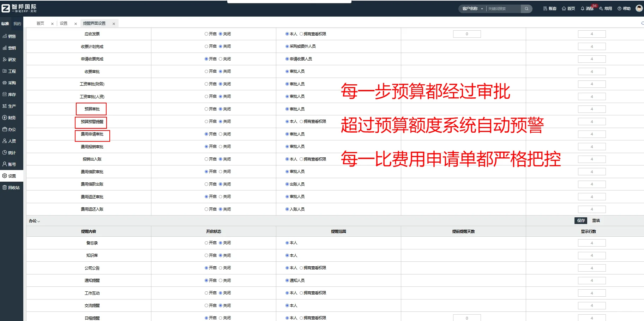Select the 标准 sidebar tab
The height and width of the screenshot is (321, 644).
[5, 24]
